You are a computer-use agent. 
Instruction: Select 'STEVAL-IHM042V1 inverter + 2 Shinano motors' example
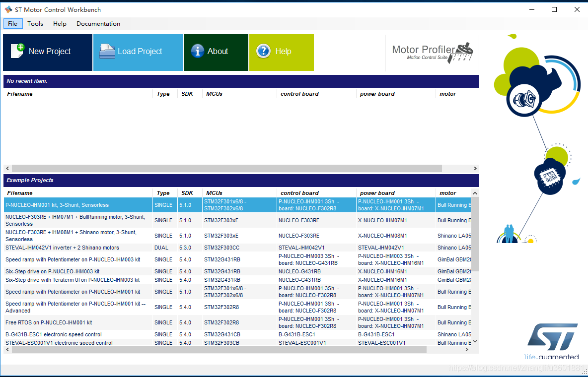coord(237,248)
